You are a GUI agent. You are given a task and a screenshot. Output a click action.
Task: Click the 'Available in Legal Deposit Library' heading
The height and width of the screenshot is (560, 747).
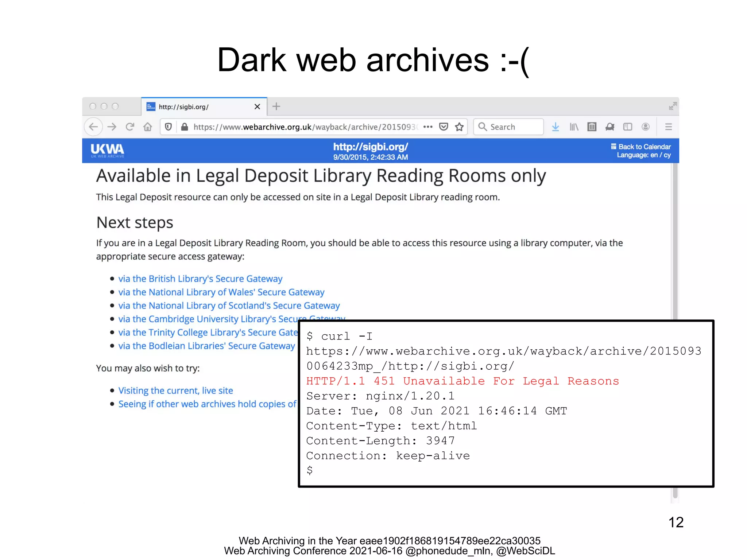[321, 176]
